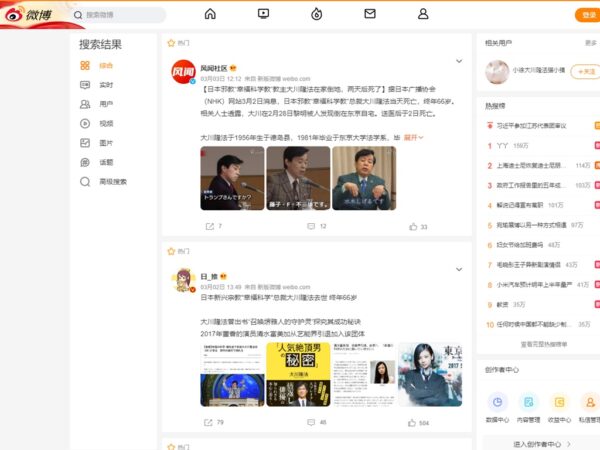This screenshot has height=450, width=600.
Task: Repost the 日_推 post with 79 reposts
Action: 214,422
